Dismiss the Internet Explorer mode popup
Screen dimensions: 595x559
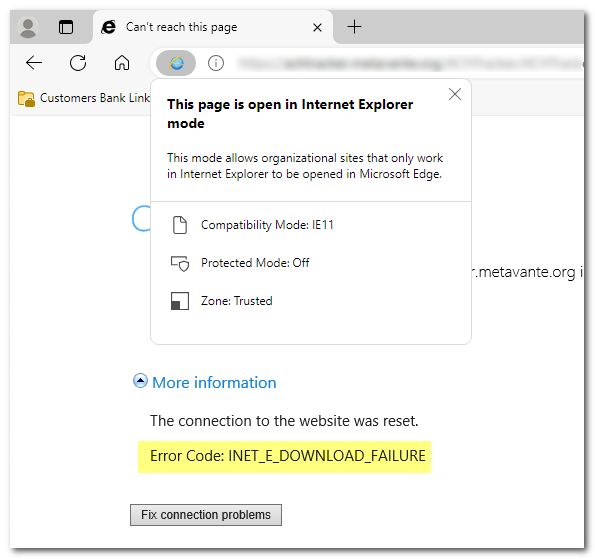pyautogui.click(x=455, y=94)
